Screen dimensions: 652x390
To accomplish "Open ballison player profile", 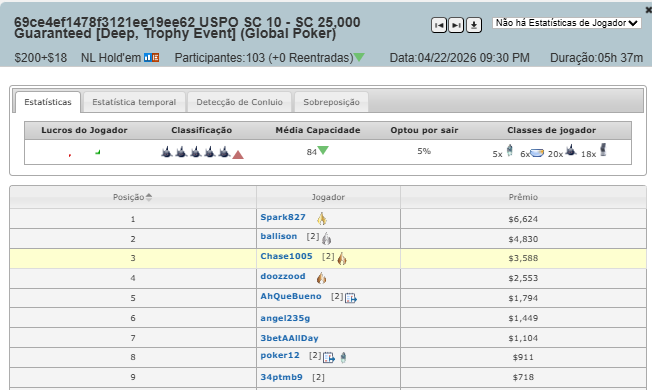I will pyautogui.click(x=279, y=236).
